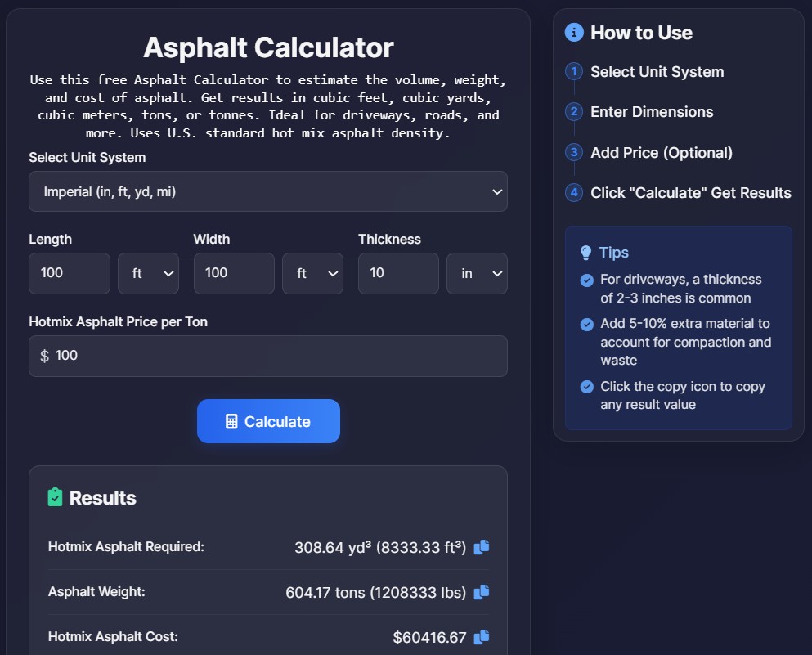Click the Hotmix Asphalt Price per Ton field
This screenshot has width=812, height=655.
tap(268, 356)
